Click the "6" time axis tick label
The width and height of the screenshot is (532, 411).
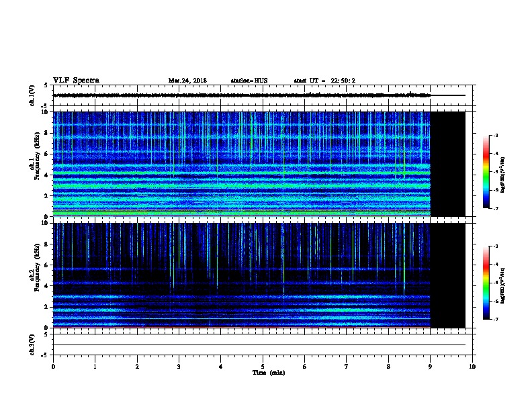[305, 367]
